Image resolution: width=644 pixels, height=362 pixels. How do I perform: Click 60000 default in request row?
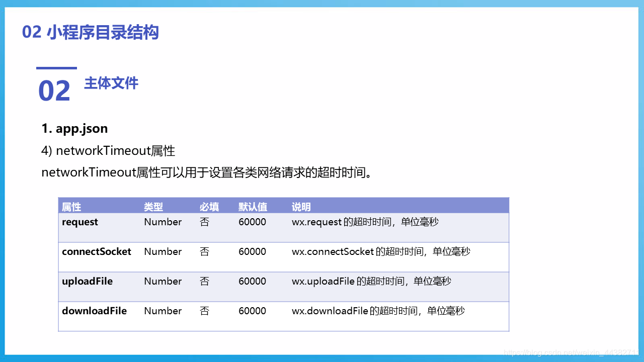253,222
